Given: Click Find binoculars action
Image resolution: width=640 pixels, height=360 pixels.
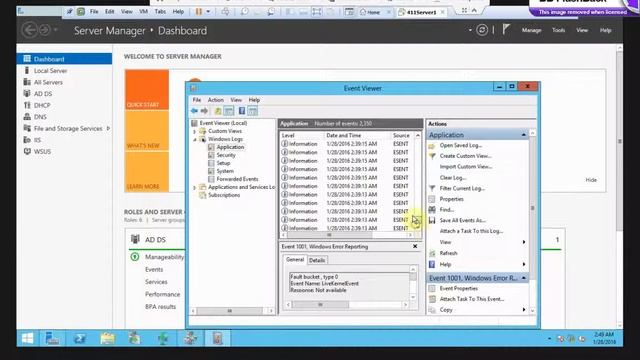Looking at the screenshot, I should [447, 210].
